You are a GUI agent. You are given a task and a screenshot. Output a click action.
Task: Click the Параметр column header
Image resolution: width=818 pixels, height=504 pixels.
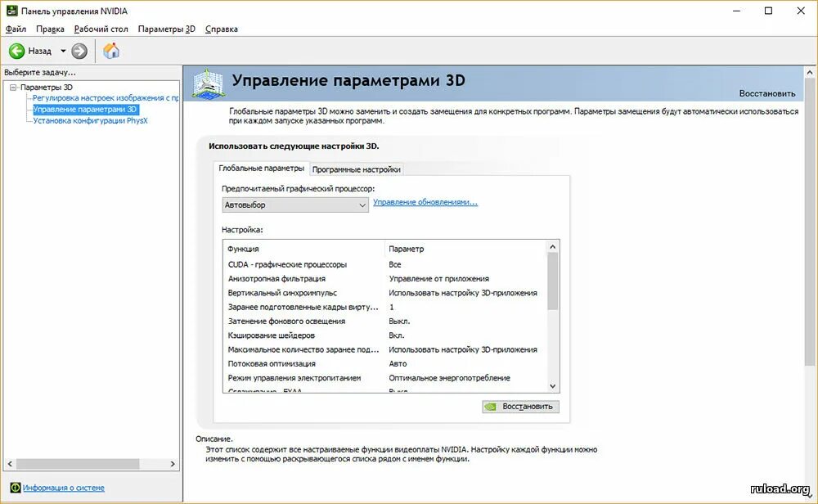(465, 249)
